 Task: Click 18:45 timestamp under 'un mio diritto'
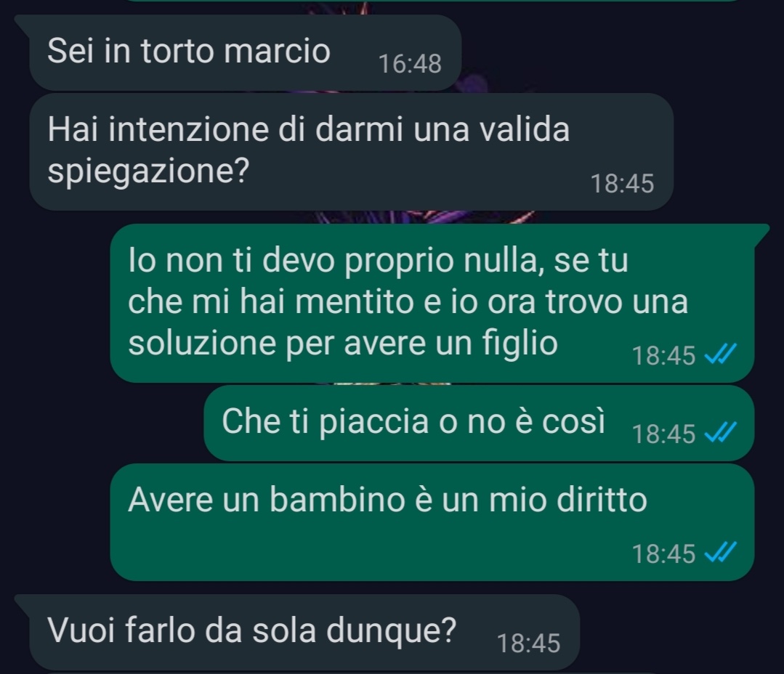click(663, 553)
